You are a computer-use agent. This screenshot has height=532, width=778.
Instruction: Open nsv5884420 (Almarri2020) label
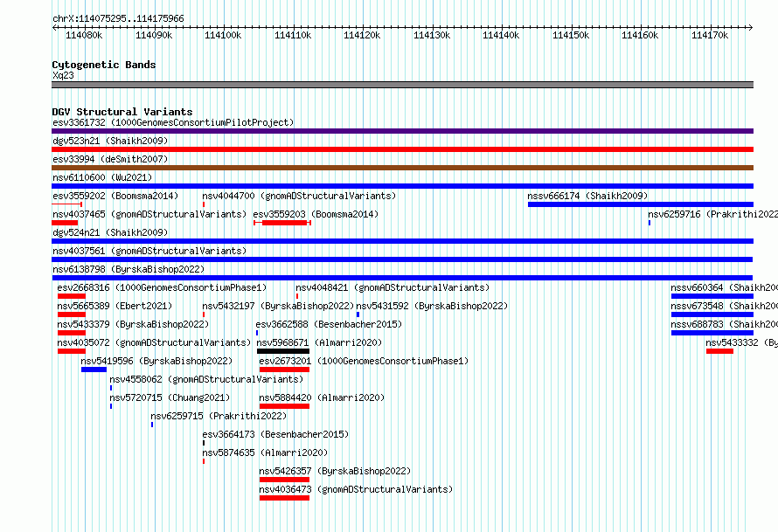point(322,397)
